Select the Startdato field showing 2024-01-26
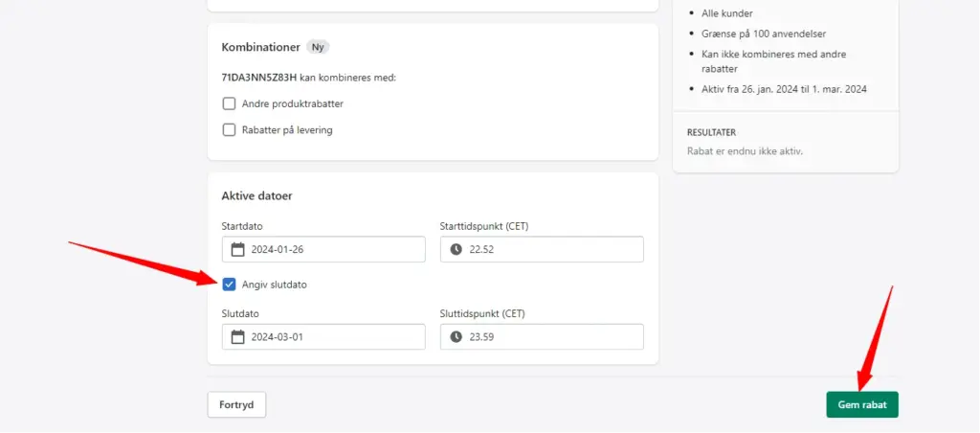 pyautogui.click(x=323, y=250)
